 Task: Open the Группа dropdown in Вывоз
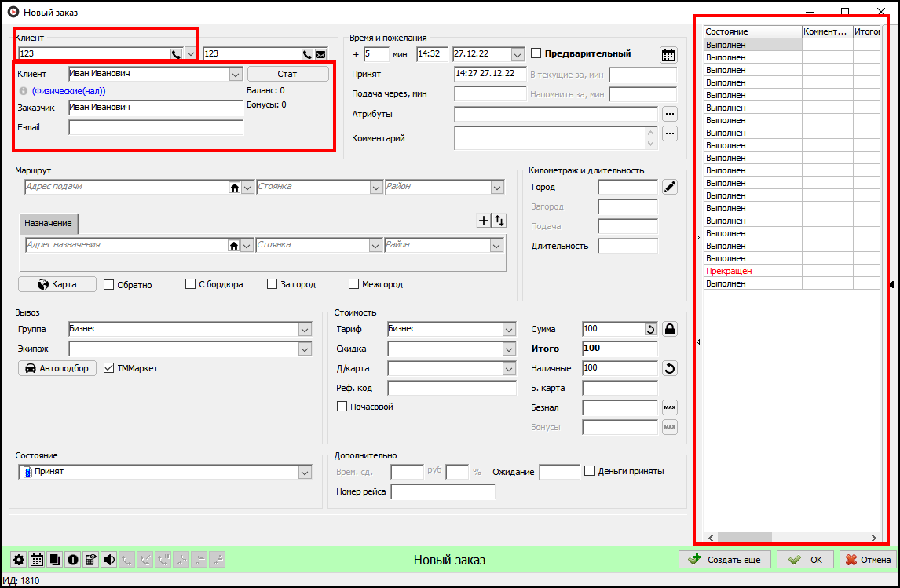(x=305, y=329)
